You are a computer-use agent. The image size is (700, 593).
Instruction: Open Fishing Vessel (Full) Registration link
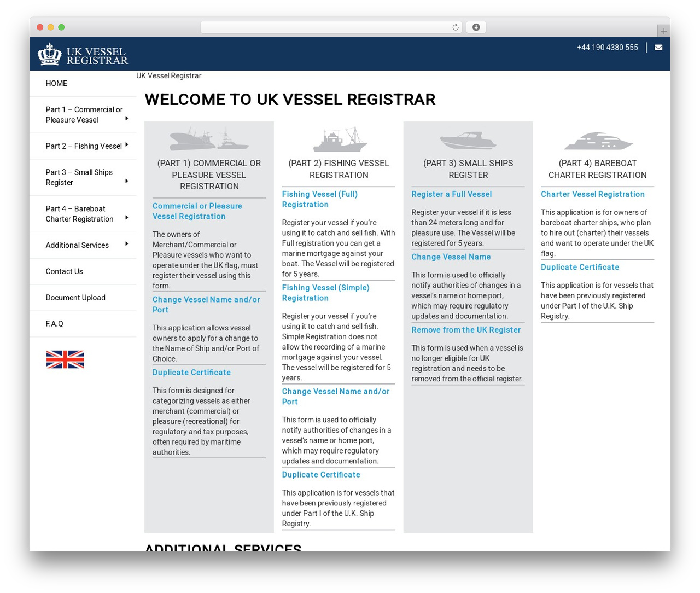tap(320, 199)
